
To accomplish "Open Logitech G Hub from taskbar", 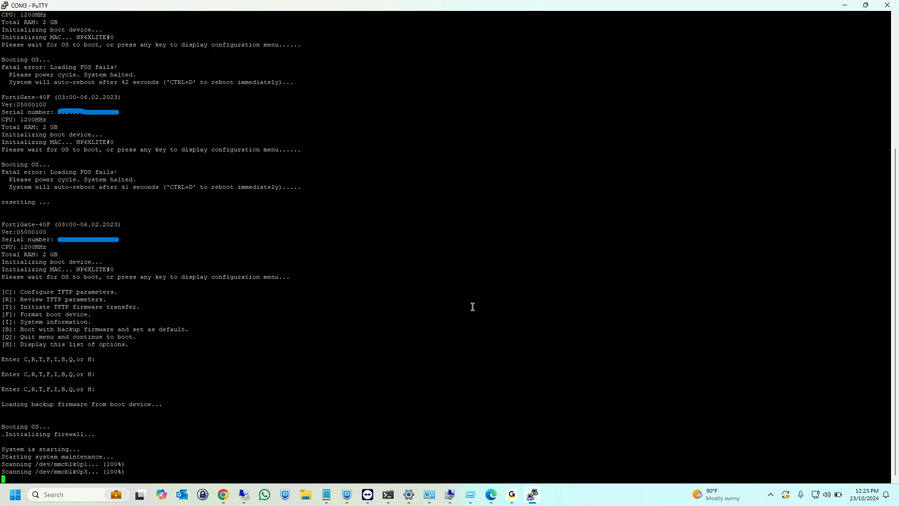I will [511, 495].
